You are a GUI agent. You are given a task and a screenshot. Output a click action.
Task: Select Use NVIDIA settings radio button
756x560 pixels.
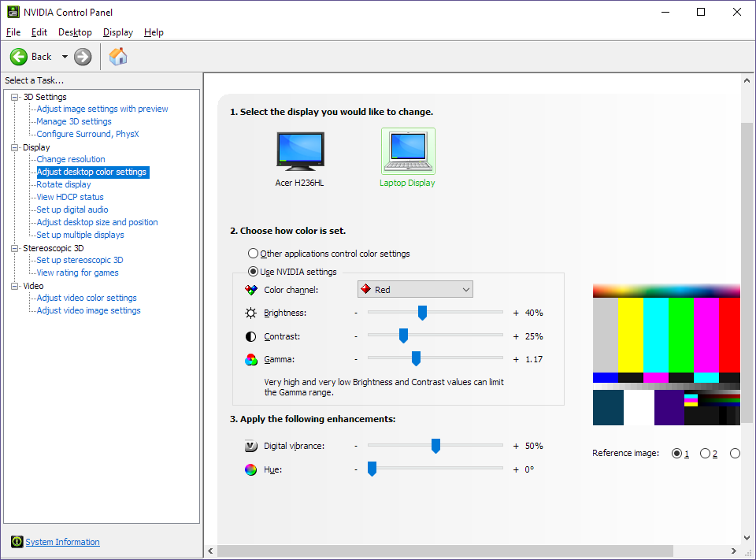(253, 272)
